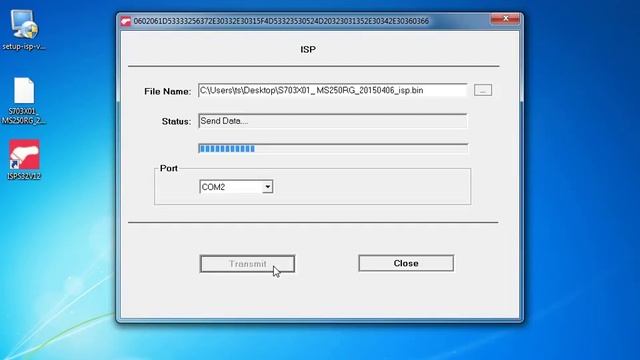Screen dimensions: 640x360
Task: Select the S703X01_MS250RG file on desktop
Action: pos(24,101)
